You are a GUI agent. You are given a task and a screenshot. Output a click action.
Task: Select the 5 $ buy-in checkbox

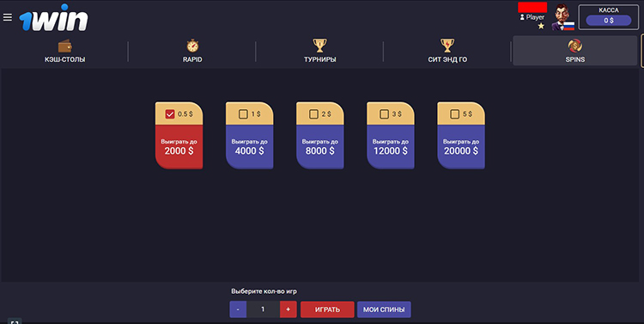454,114
